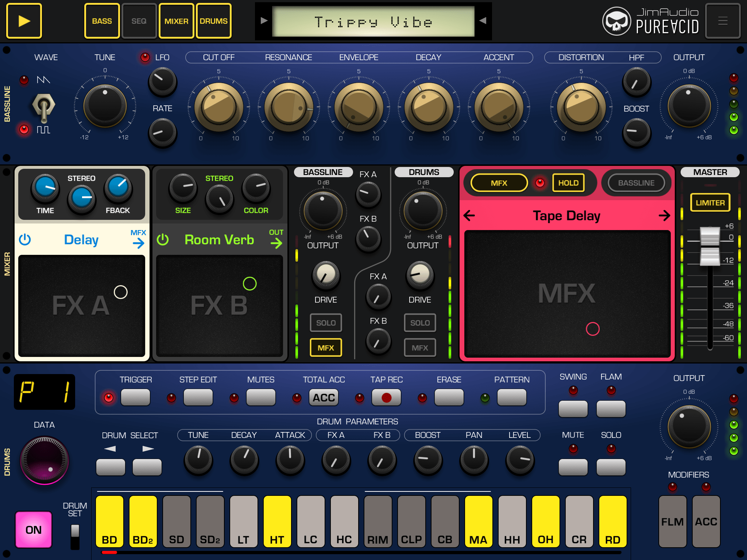Switch to the MIXER tab
This screenshot has width=747, height=560.
176,21
